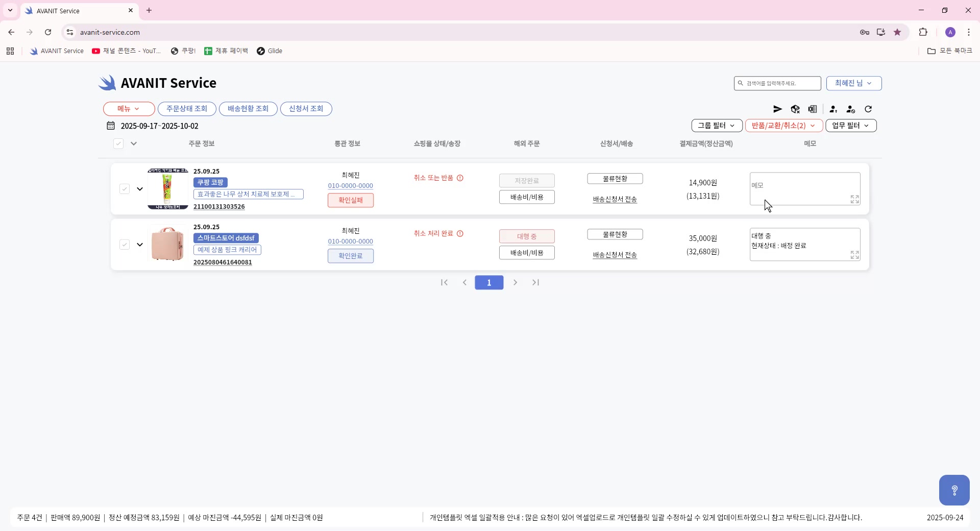Click the 확인실패 button on first order
This screenshot has width=980, height=531.
pyautogui.click(x=350, y=200)
